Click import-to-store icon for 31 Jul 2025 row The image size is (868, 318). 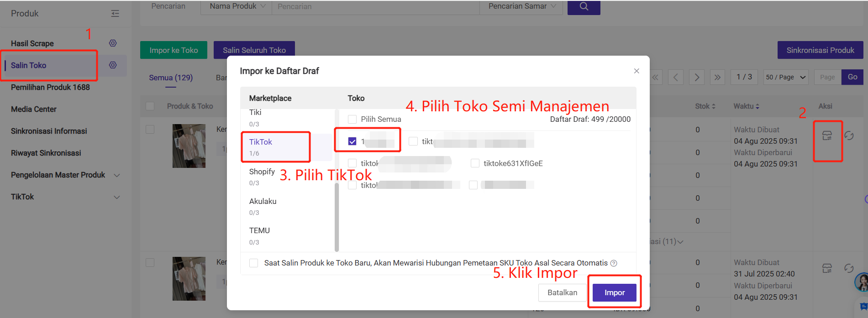click(x=827, y=268)
